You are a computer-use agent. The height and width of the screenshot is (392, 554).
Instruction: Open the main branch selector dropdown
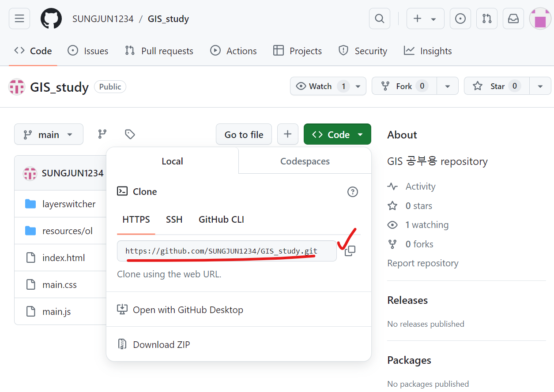click(x=49, y=134)
